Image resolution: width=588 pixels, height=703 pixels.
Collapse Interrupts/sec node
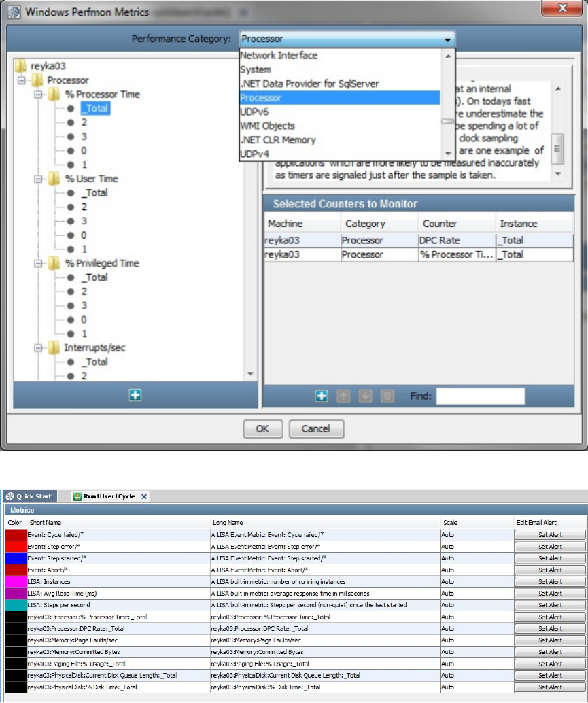tap(38, 348)
